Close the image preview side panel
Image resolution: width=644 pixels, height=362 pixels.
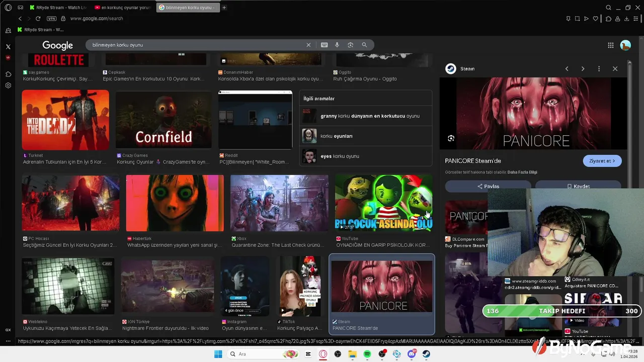tap(615, 69)
